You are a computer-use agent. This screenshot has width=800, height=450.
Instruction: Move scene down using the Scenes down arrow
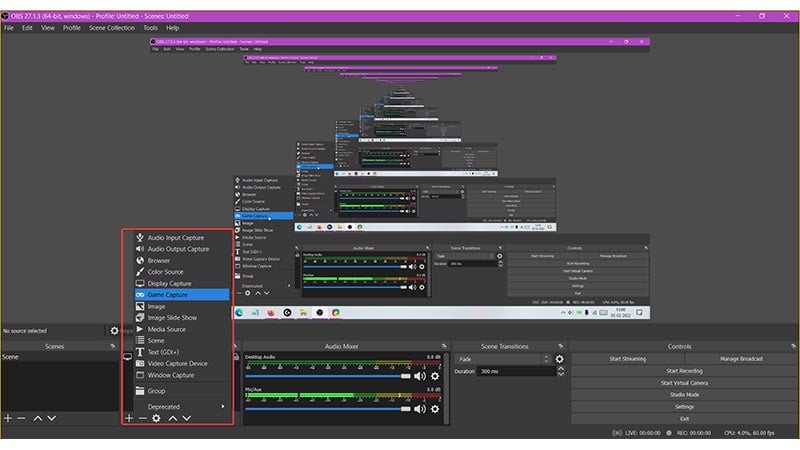coord(52,418)
